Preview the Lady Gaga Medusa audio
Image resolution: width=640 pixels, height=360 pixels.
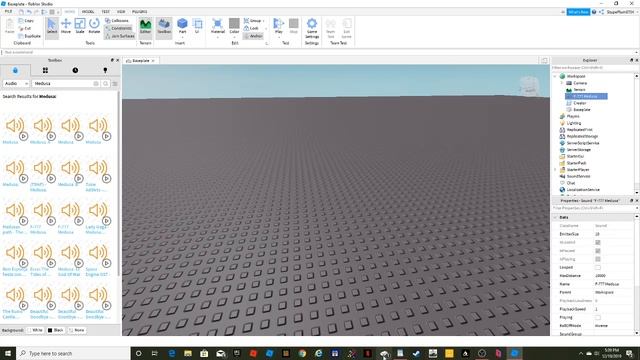coord(107,221)
